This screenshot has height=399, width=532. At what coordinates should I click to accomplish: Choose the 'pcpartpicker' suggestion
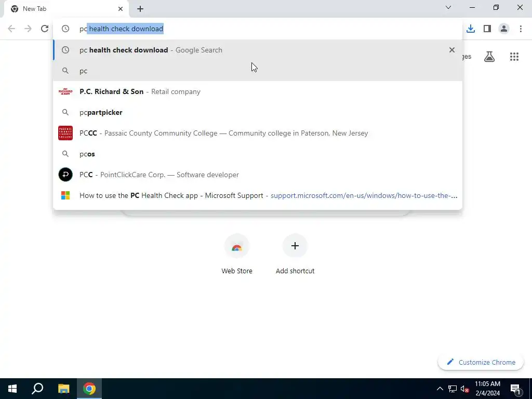click(x=258, y=112)
